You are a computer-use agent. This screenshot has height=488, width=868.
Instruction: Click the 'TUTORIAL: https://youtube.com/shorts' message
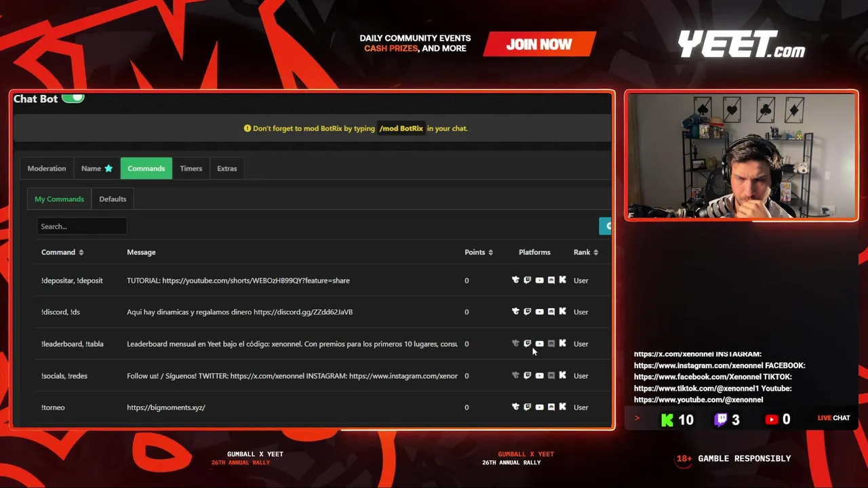tap(238, 280)
